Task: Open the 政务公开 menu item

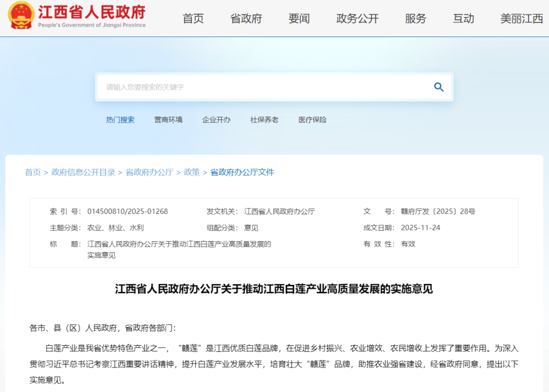Action: 357,19
